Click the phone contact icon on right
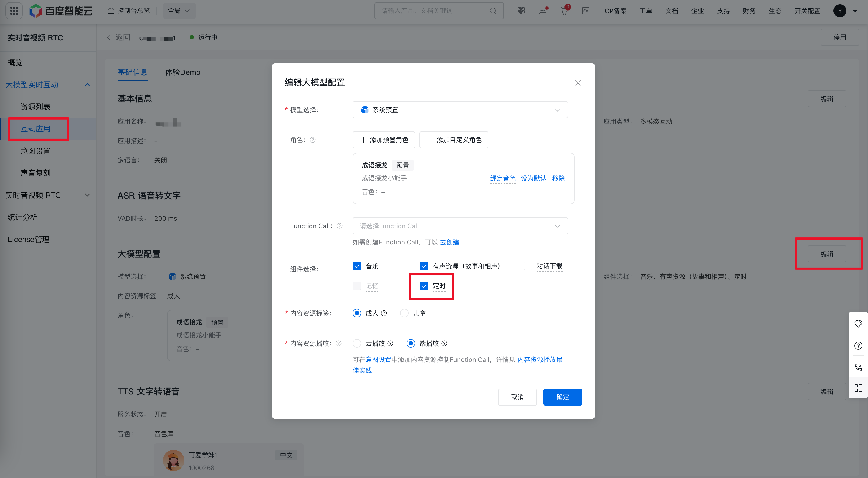 click(x=858, y=367)
